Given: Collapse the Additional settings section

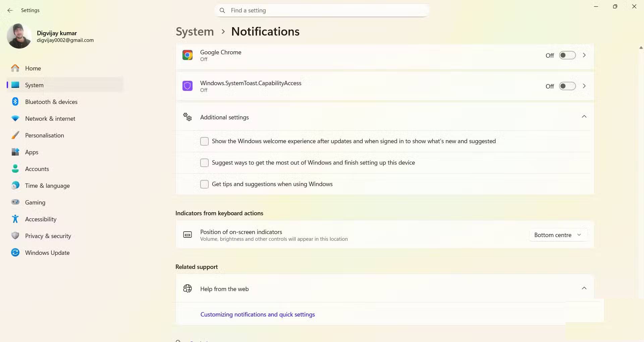Looking at the screenshot, I should coord(584,117).
